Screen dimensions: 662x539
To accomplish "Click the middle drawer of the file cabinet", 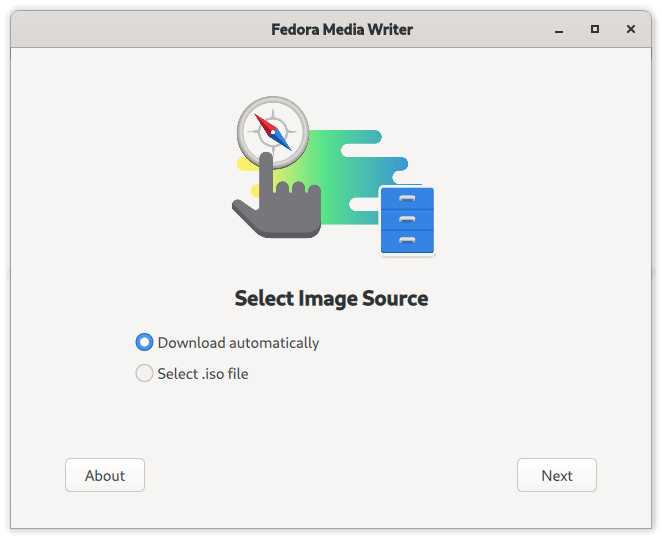I will [407, 219].
